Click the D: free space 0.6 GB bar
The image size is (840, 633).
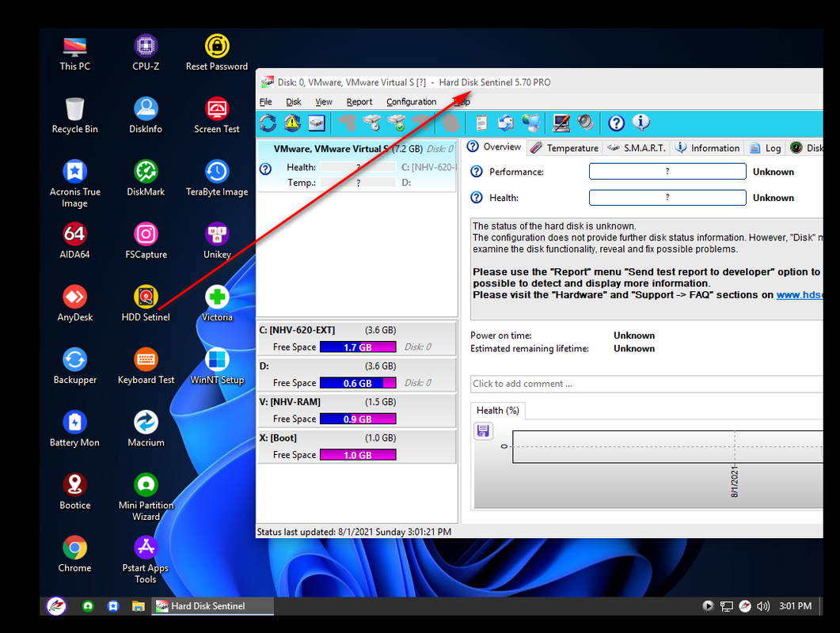(358, 383)
